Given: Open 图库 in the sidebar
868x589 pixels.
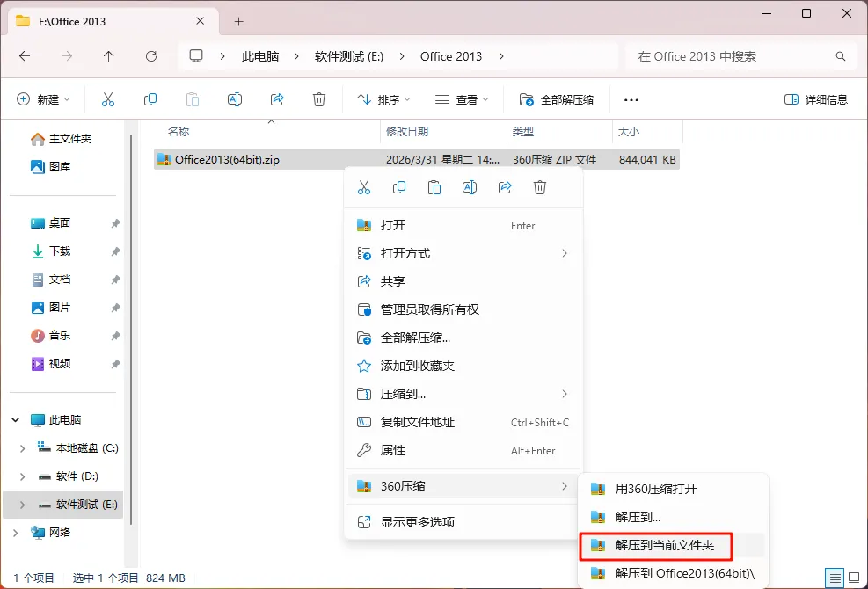Looking at the screenshot, I should 50,167.
